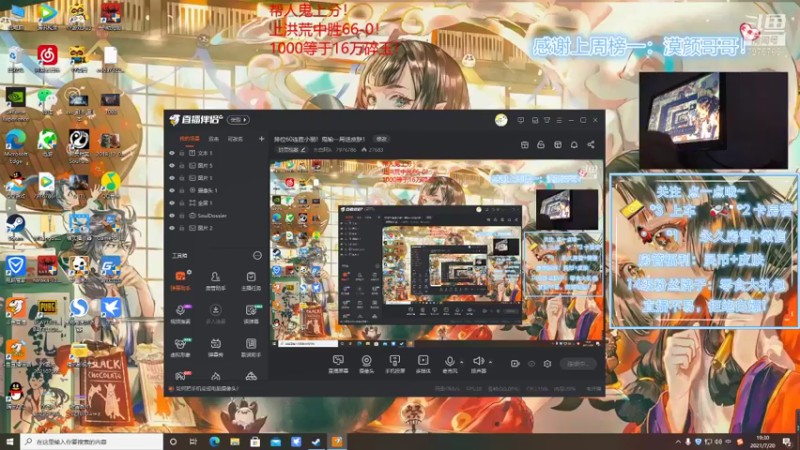The image size is (800, 450).
Task: Open the layout grid icon left of bell
Action: coord(558,145)
